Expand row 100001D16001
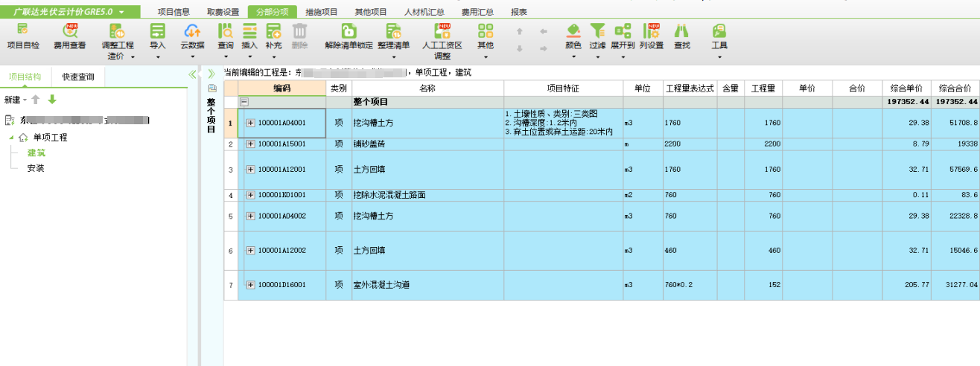Viewport: 980px width, 366px height. click(251, 285)
